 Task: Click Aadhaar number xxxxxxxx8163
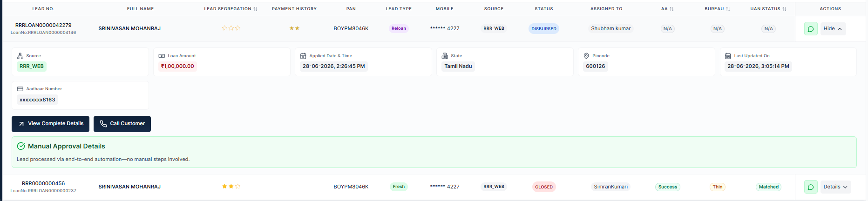[37, 100]
